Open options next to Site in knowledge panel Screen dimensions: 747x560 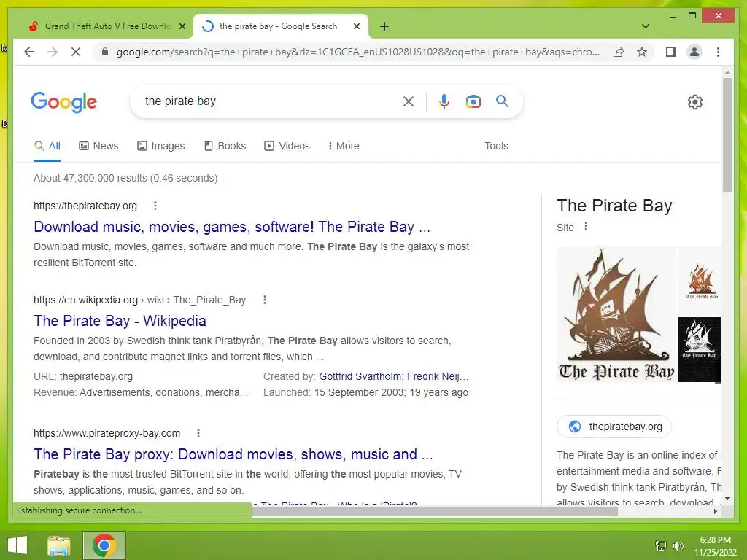tap(586, 227)
